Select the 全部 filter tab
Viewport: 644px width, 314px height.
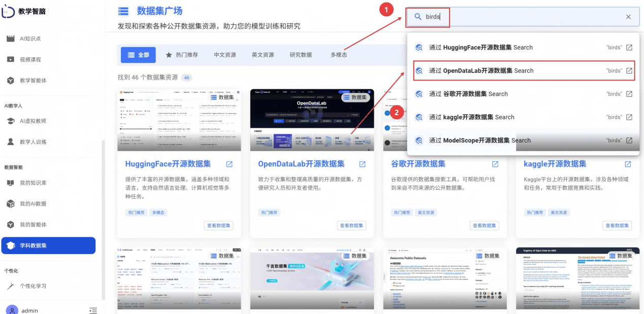click(x=138, y=55)
